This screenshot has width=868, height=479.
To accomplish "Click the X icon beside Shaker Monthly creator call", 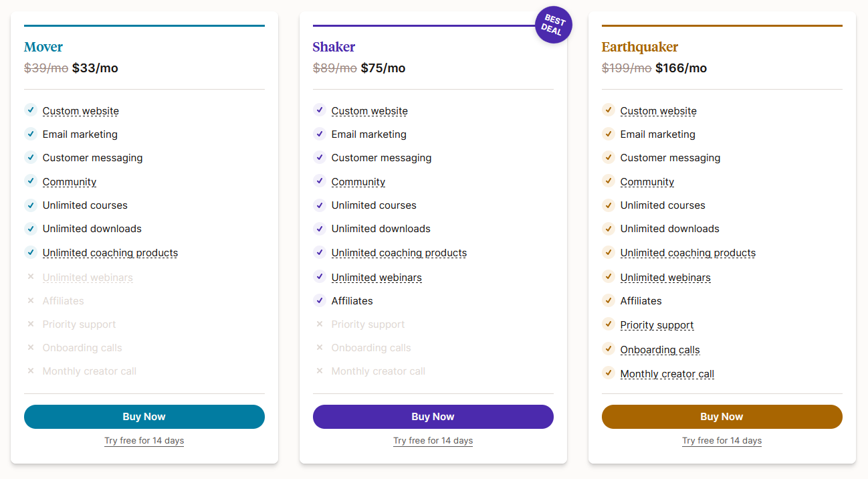I will (x=319, y=371).
